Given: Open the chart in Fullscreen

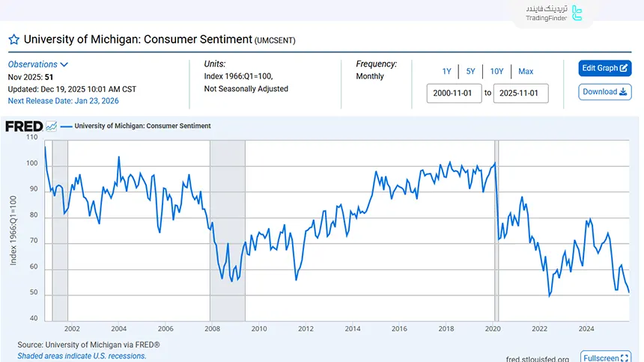Looking at the screenshot, I should point(605,358).
